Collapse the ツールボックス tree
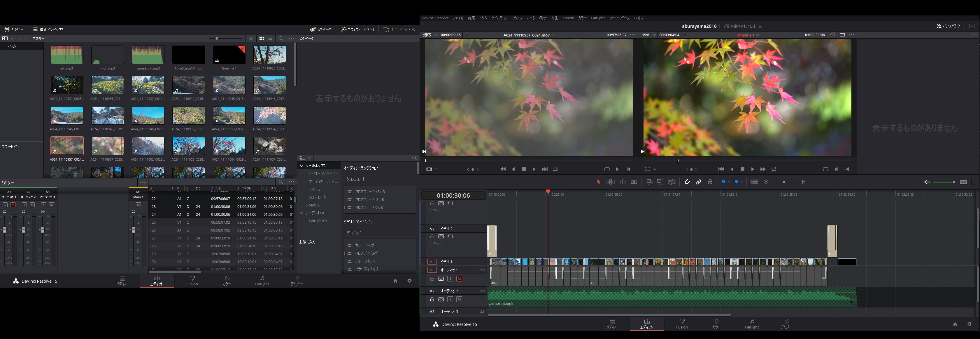The width and height of the screenshot is (980, 339). coord(302,166)
